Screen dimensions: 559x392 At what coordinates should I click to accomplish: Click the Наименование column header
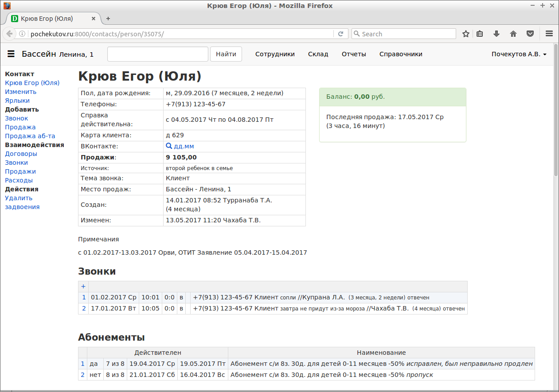[x=381, y=353]
